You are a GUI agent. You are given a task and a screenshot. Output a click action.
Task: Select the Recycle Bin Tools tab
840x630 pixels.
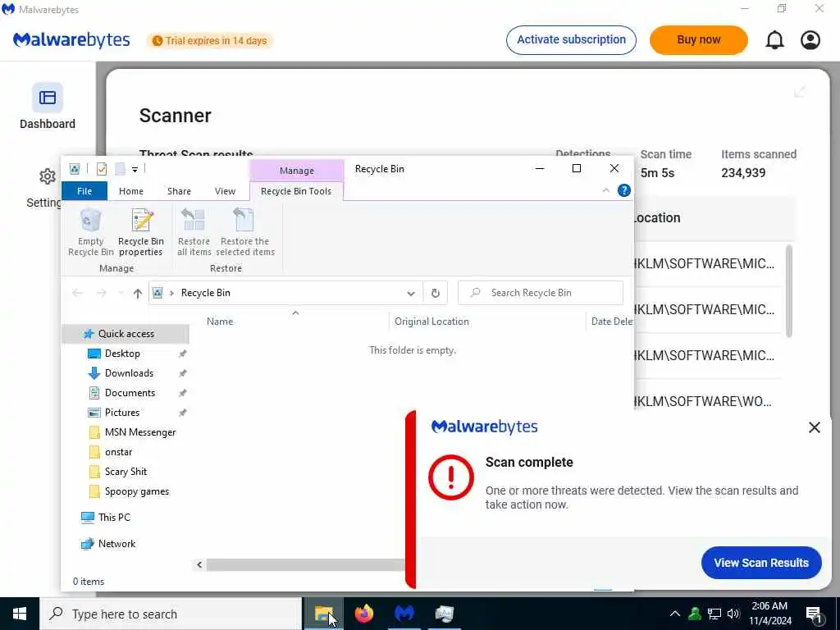coord(296,191)
